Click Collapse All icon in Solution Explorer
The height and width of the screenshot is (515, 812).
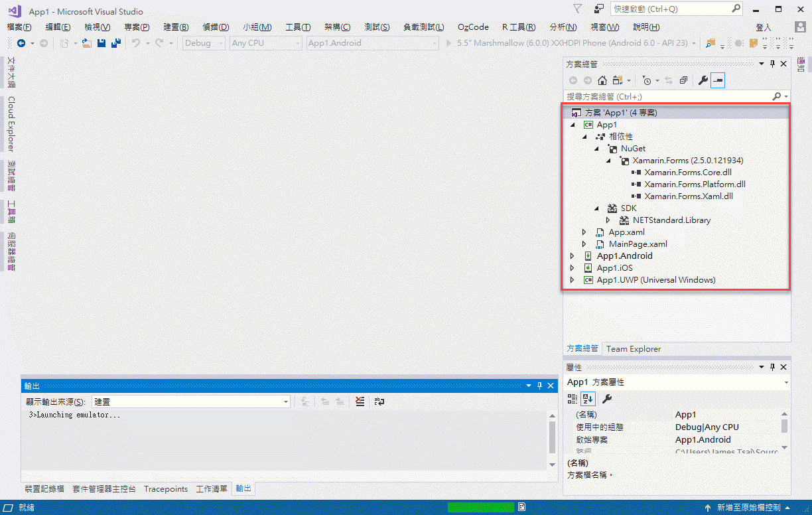pos(683,80)
